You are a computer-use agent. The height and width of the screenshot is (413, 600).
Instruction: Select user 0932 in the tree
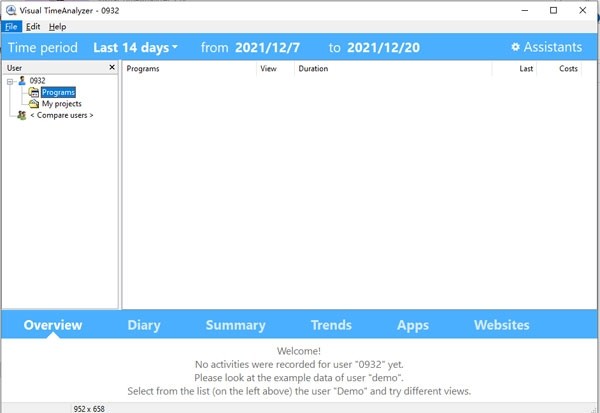pos(38,81)
